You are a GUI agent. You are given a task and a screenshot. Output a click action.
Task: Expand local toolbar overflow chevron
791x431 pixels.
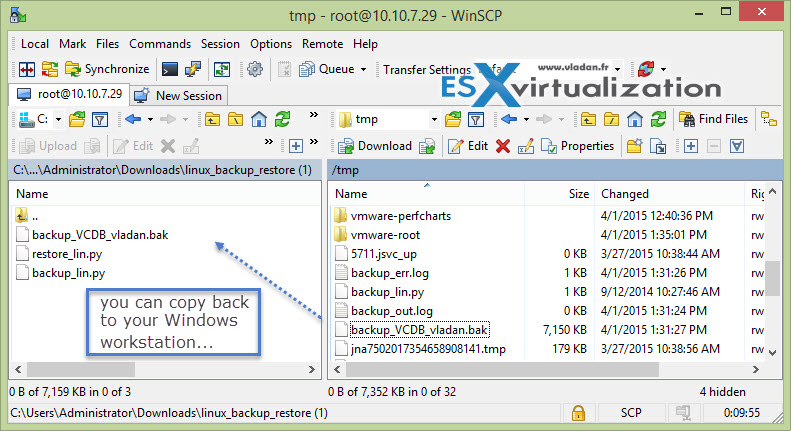point(269,142)
